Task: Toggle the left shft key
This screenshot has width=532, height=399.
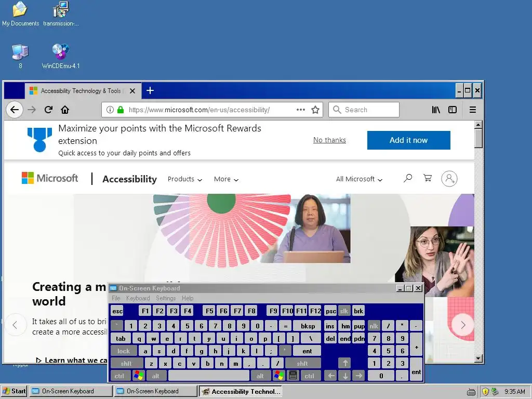Action: (126, 363)
